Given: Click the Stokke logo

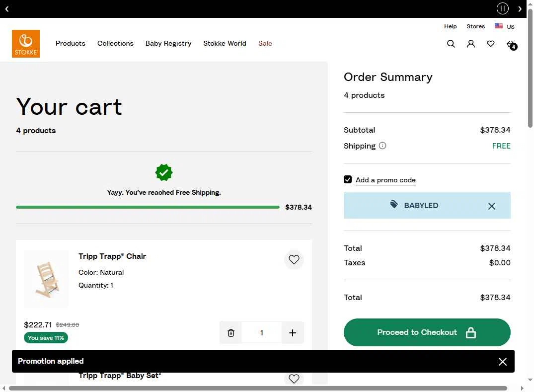Looking at the screenshot, I should tap(26, 44).
